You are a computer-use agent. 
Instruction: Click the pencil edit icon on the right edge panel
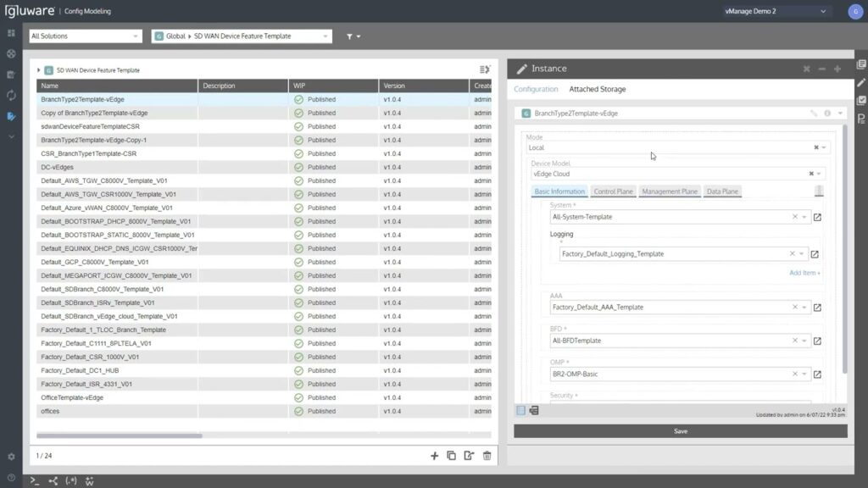(x=810, y=113)
